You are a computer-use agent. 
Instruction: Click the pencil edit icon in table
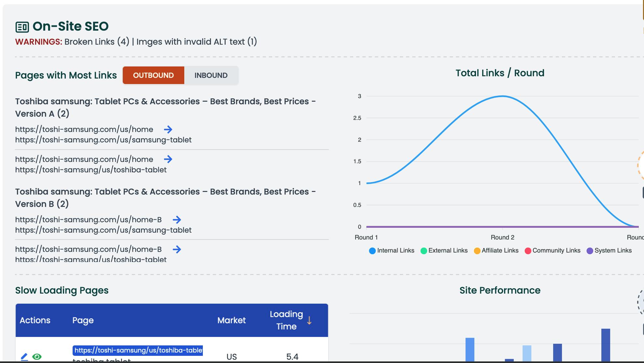pos(24,357)
